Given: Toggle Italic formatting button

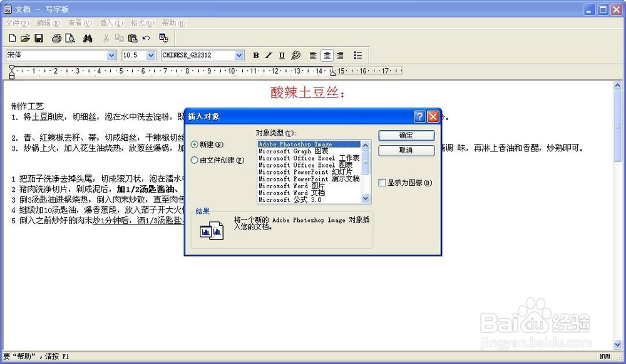Looking at the screenshot, I should coord(269,56).
